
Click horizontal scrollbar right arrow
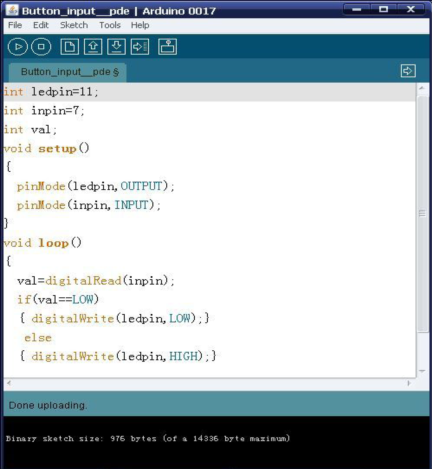click(409, 383)
